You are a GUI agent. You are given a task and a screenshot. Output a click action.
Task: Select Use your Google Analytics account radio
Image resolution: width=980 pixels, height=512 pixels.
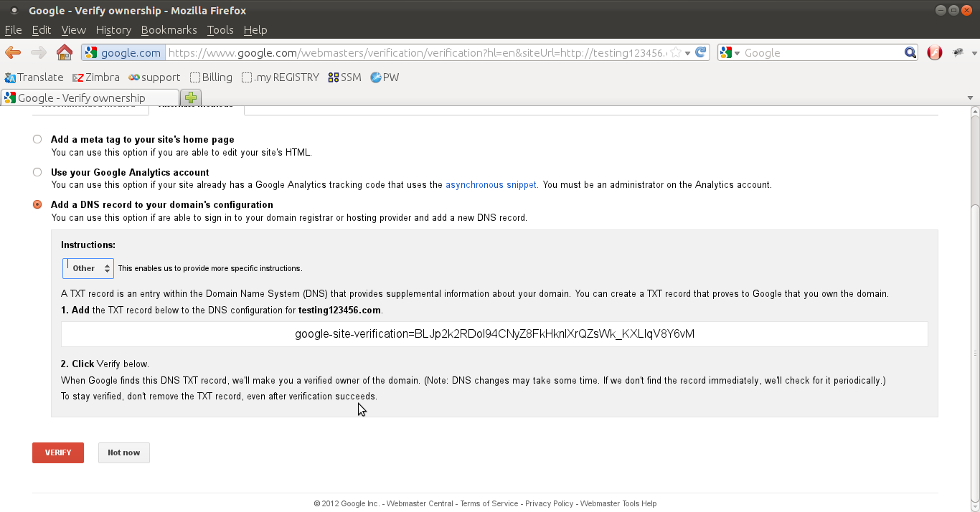click(x=37, y=172)
